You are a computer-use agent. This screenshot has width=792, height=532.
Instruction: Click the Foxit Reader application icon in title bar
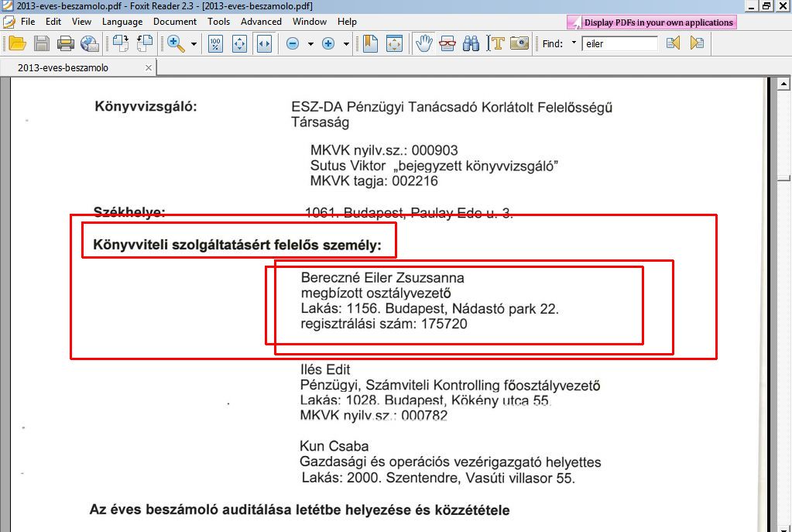pos(8,6)
